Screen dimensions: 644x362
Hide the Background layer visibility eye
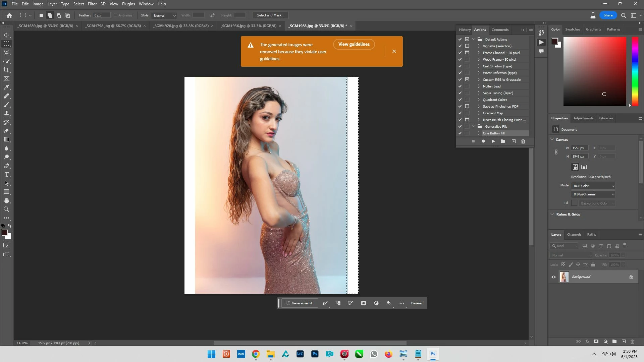click(x=553, y=277)
